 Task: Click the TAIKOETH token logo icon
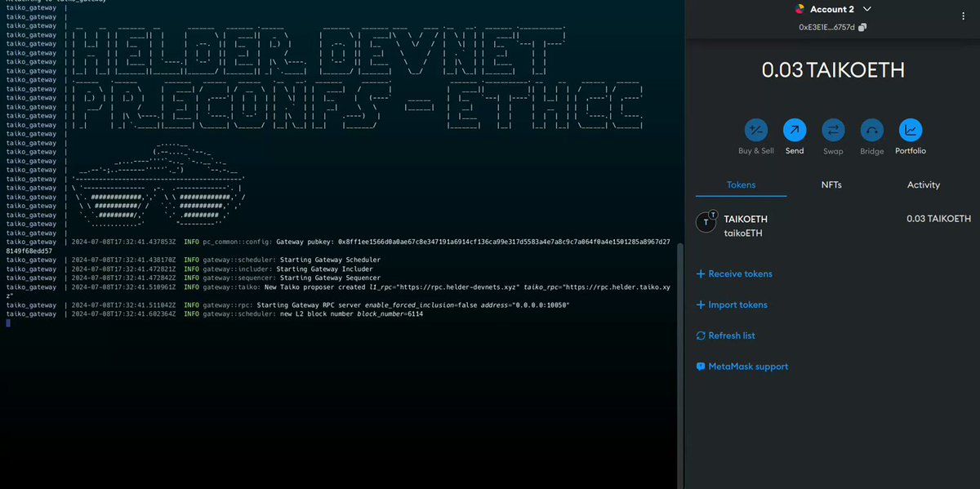706,223
